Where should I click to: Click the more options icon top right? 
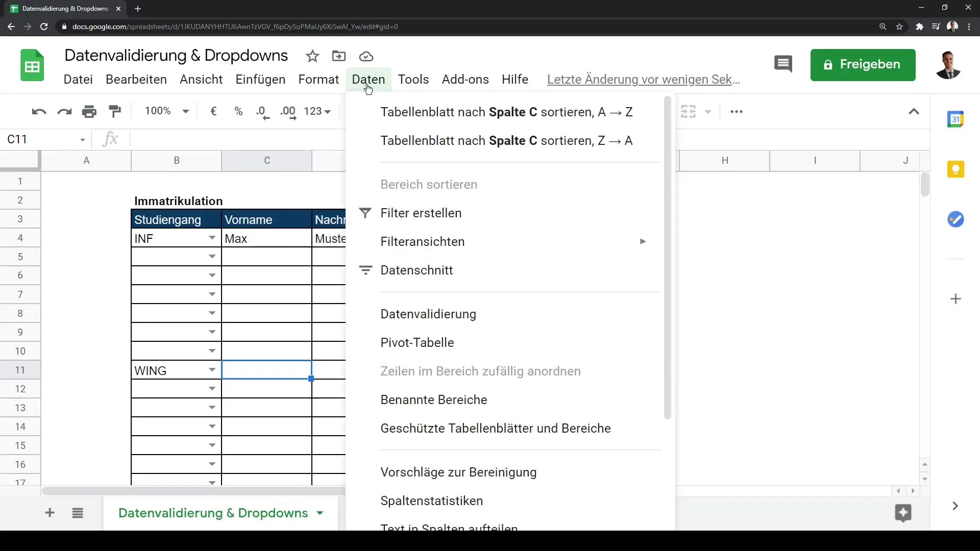pyautogui.click(x=737, y=111)
